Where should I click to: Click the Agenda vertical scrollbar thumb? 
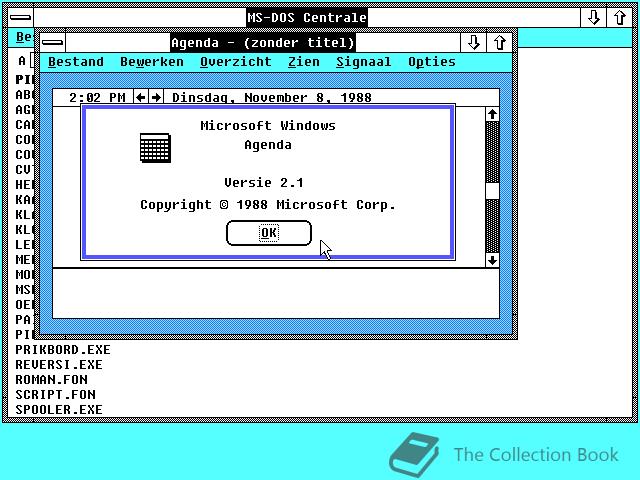coord(492,191)
